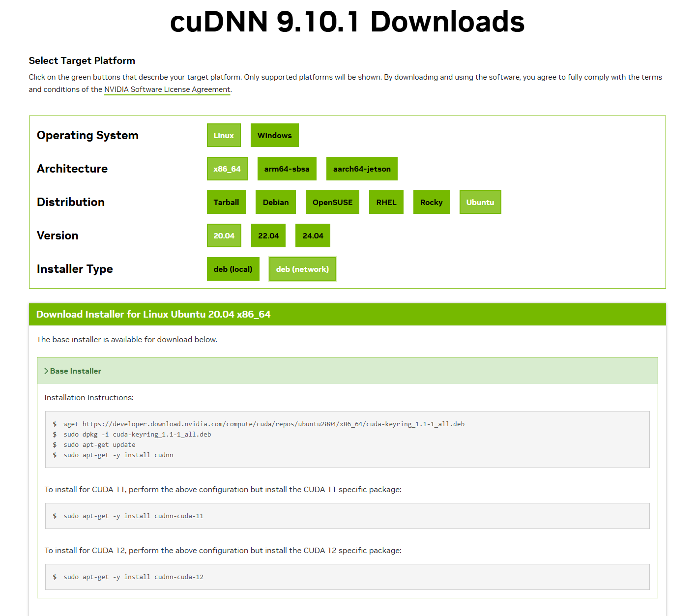Choose x86_64 architecture

[x=227, y=169]
